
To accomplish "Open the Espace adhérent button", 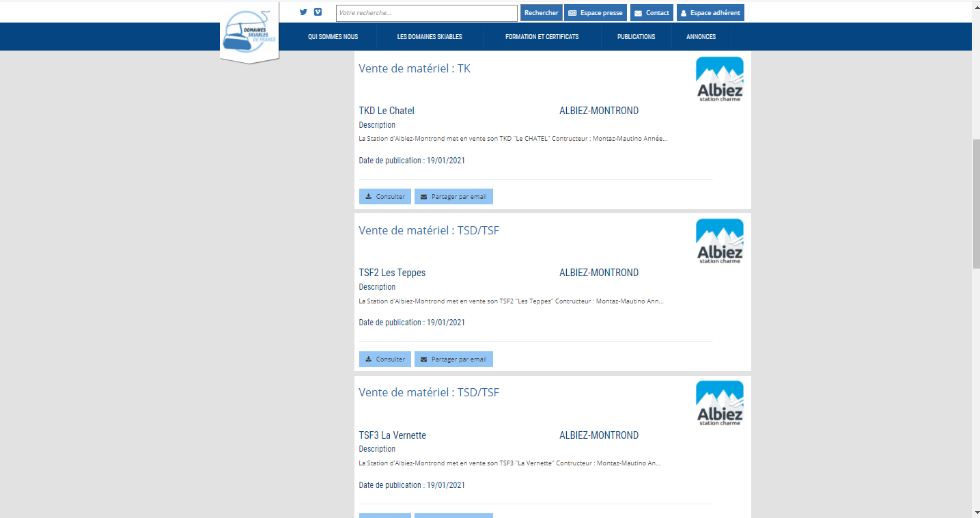I will pyautogui.click(x=710, y=13).
